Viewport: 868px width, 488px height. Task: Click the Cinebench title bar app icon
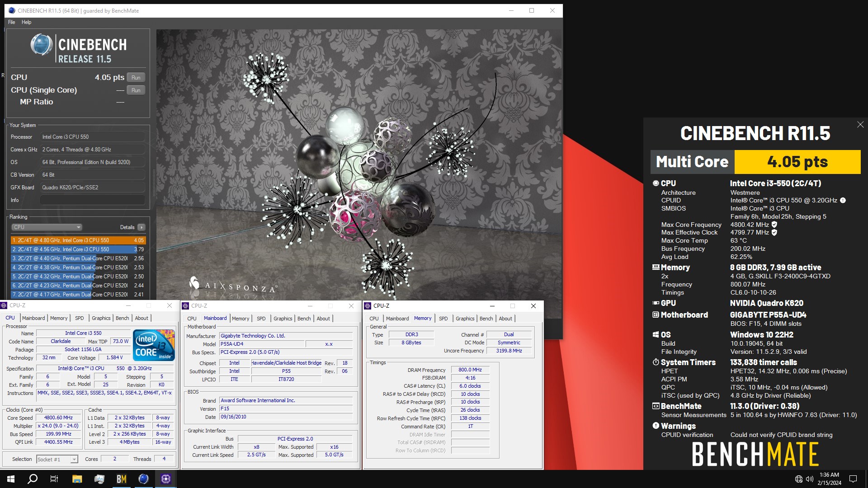coord(11,10)
